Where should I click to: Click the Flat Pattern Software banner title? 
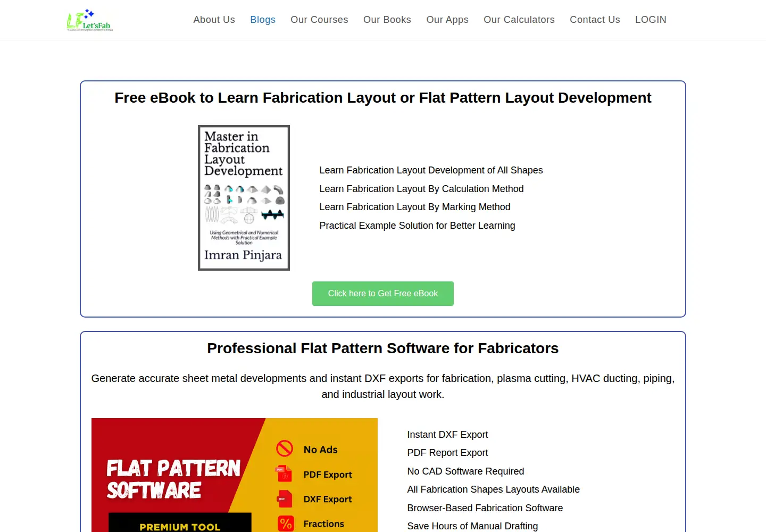[x=173, y=479]
